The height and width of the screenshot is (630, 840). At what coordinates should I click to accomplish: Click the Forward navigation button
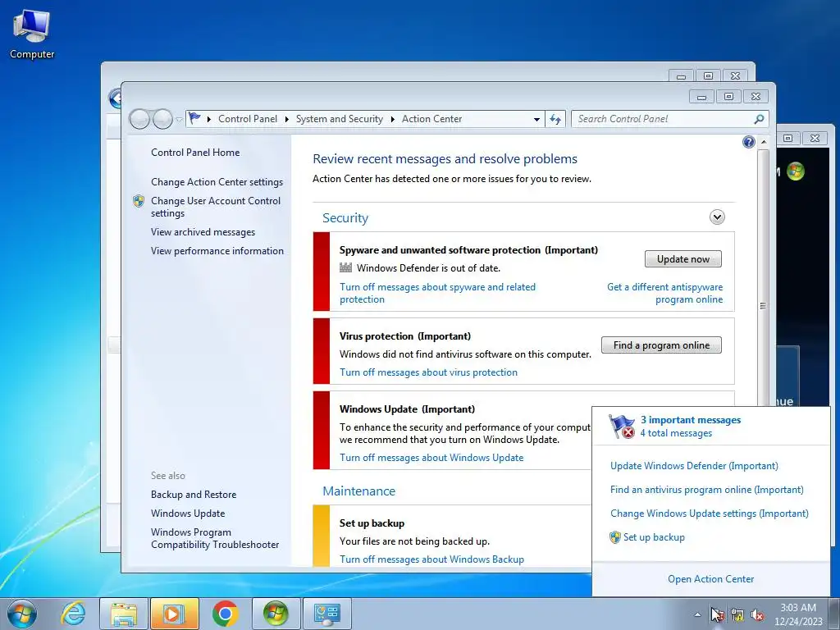click(x=162, y=119)
